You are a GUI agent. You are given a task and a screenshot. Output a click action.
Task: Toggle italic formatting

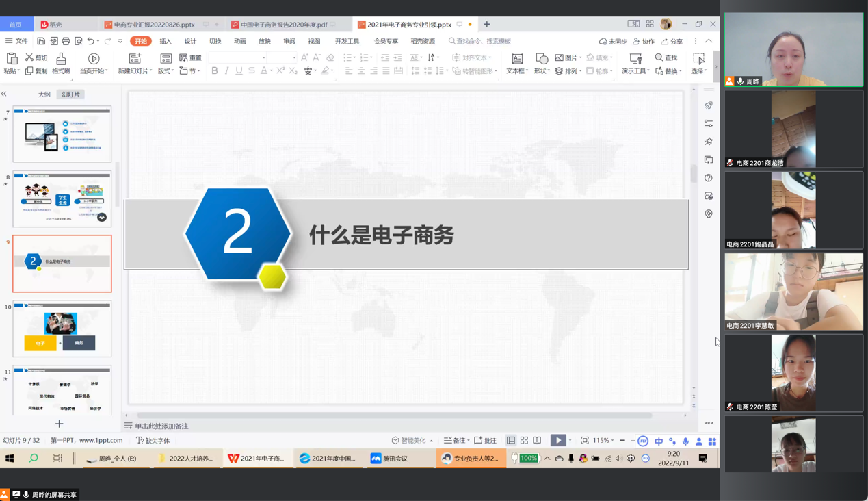[226, 70]
